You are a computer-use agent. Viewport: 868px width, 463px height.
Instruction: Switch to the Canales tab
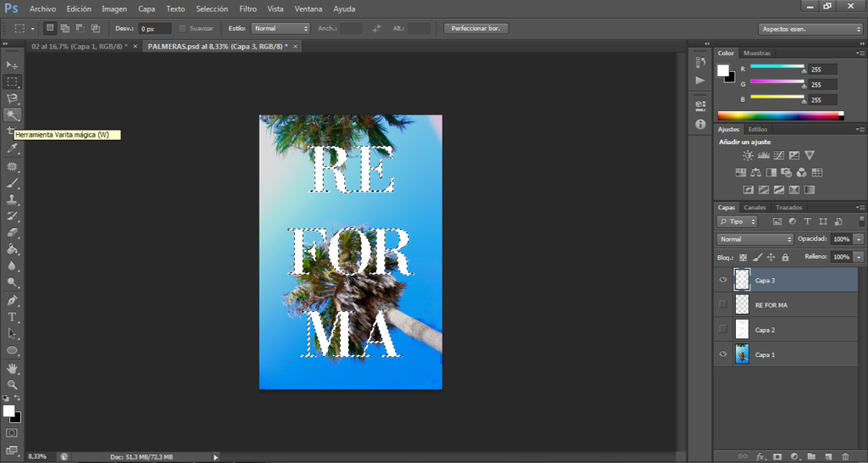(x=755, y=208)
